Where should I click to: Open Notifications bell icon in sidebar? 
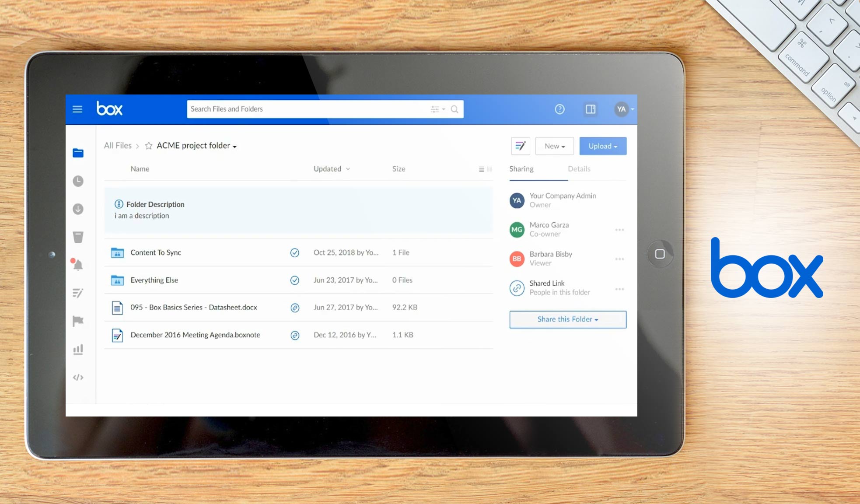77,265
